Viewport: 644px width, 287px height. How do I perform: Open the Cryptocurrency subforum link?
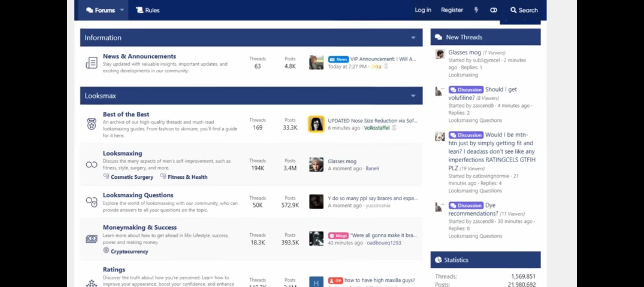point(129,251)
